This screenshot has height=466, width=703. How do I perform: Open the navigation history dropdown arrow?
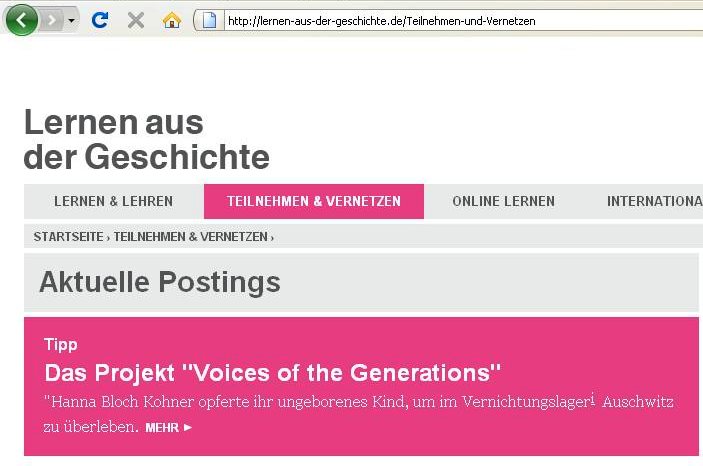pyautogui.click(x=72, y=20)
